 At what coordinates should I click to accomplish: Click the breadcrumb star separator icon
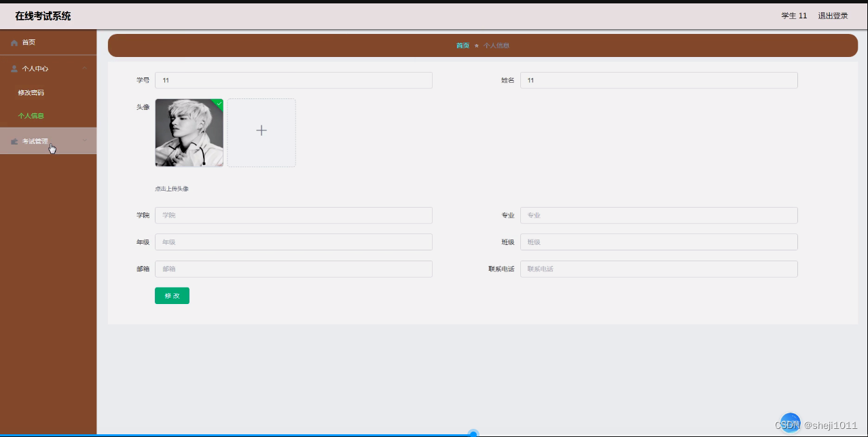click(478, 45)
